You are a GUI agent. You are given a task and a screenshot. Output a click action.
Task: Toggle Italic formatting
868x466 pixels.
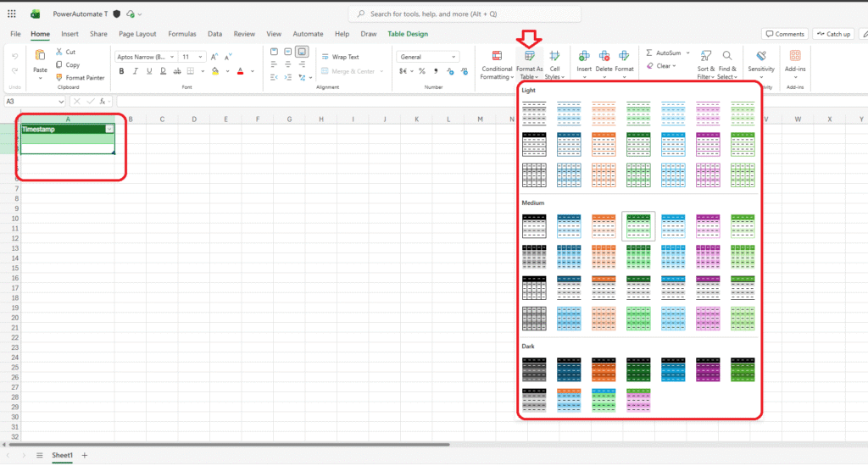tap(135, 71)
